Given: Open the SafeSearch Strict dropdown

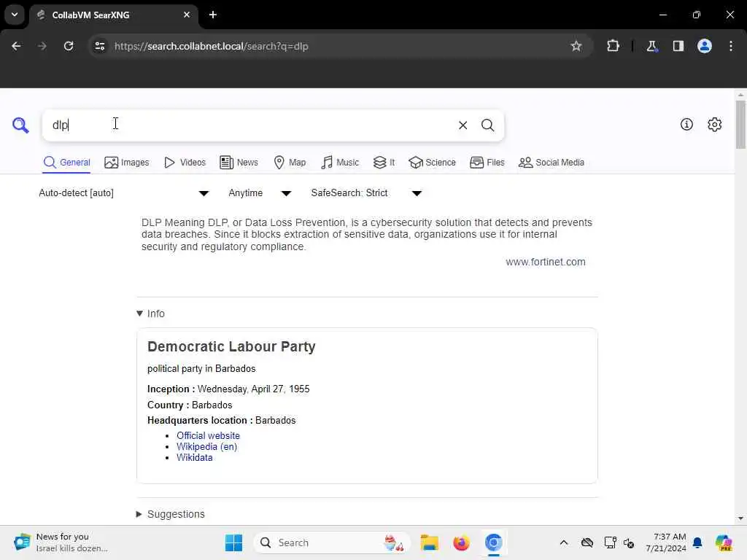Looking at the screenshot, I should 366,192.
